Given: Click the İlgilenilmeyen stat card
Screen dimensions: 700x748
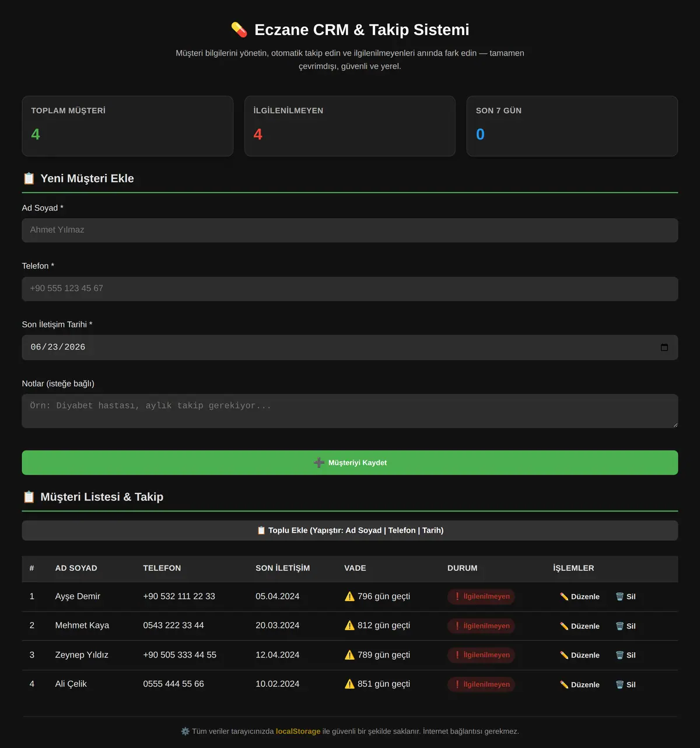Looking at the screenshot, I should click(x=350, y=126).
